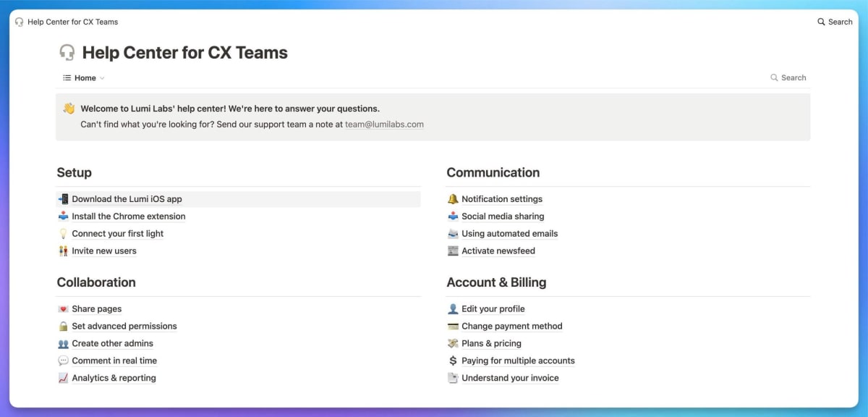Click the credit card icon for Change payment method
This screenshot has height=417, width=868.
point(453,327)
